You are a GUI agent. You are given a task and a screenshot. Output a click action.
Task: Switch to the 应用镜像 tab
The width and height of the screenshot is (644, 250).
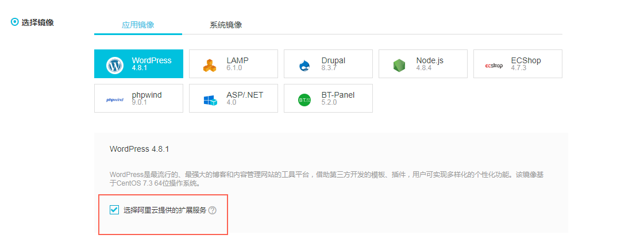coord(138,25)
